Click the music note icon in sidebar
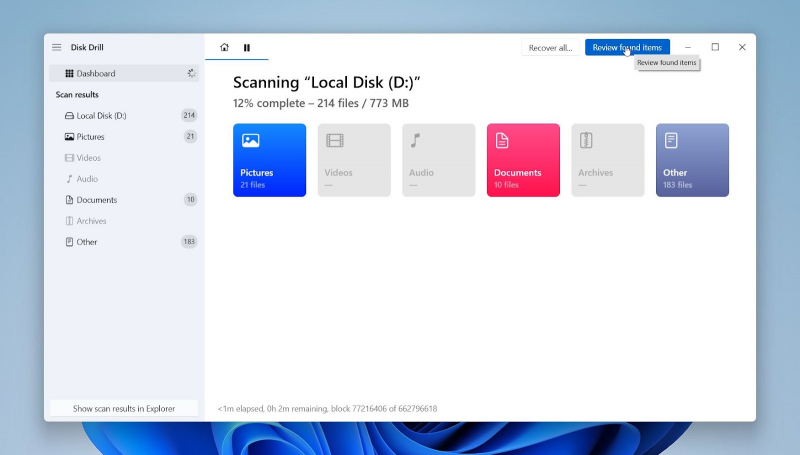The height and width of the screenshot is (455, 800). pyautogui.click(x=69, y=179)
